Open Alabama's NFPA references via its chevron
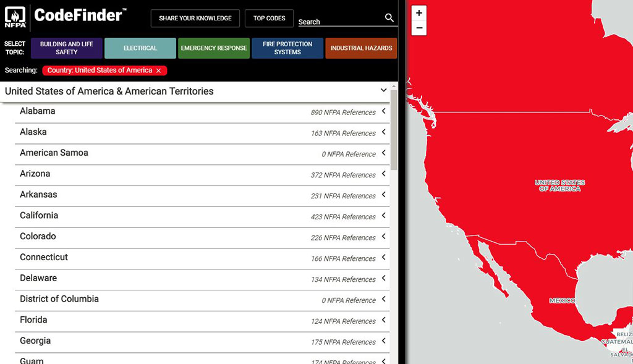633x364 pixels. tap(383, 111)
